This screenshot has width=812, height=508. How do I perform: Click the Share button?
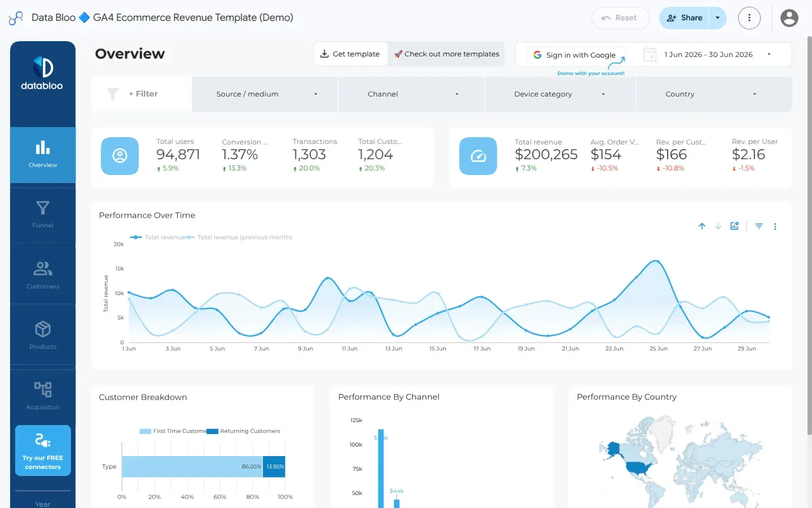(684, 18)
